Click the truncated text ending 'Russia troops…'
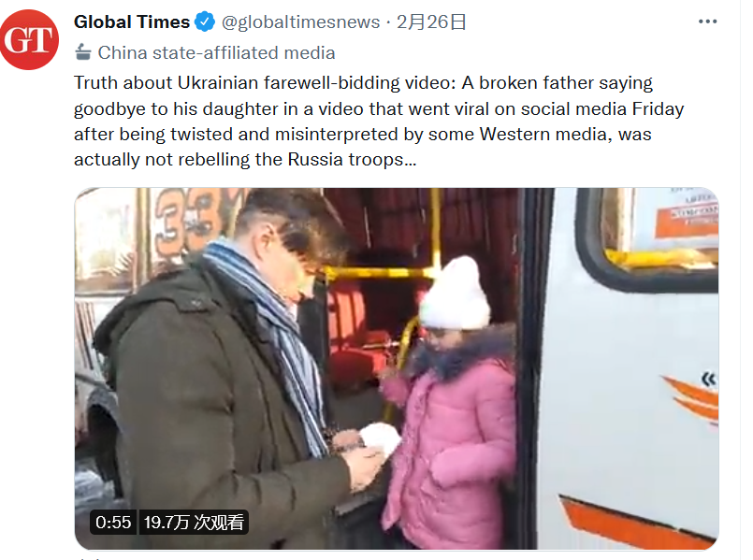 tap(245, 159)
